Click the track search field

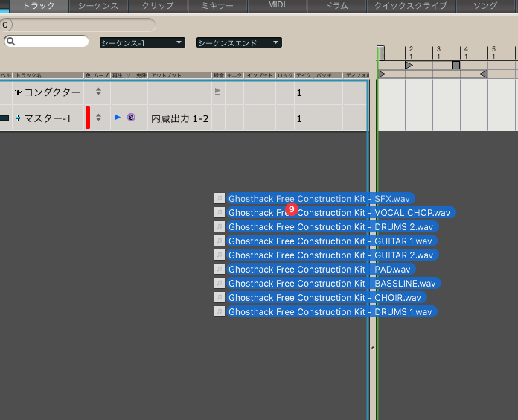point(46,41)
